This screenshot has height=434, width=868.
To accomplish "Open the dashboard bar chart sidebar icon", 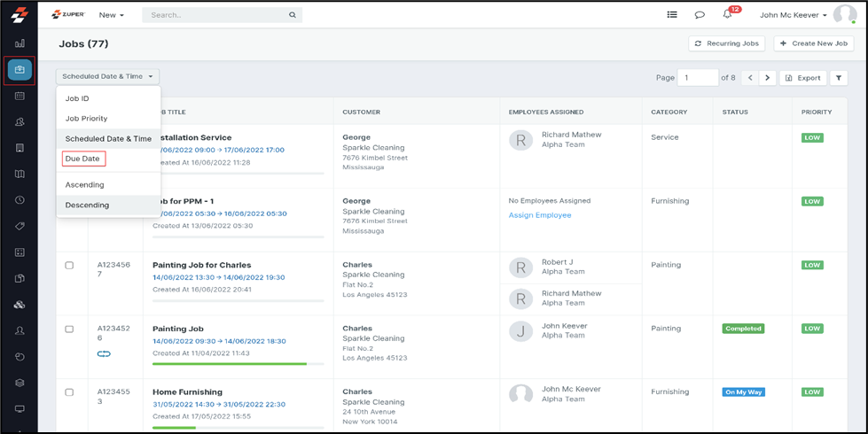I will [x=20, y=43].
